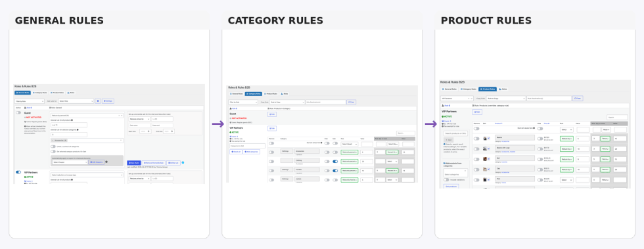This screenshot has width=644, height=249.
Task: Click Categories to Add field in Category Rules
Action: (x=247, y=146)
